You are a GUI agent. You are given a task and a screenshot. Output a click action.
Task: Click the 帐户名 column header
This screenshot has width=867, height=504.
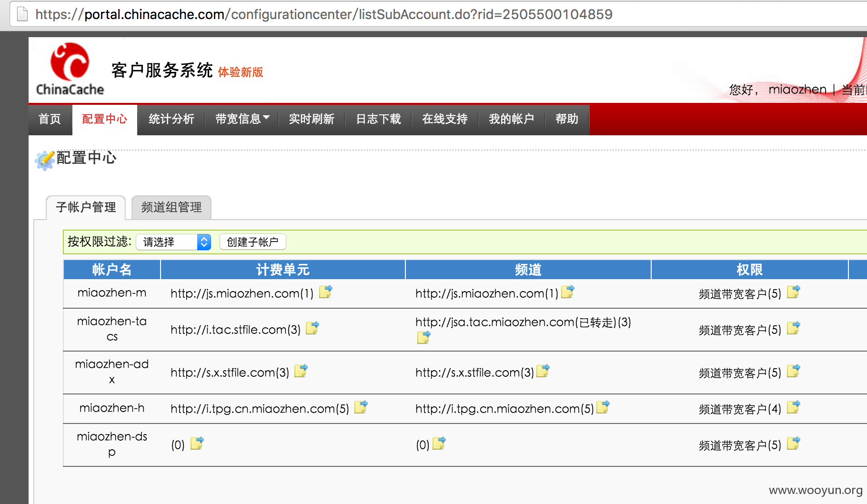pyautogui.click(x=112, y=270)
